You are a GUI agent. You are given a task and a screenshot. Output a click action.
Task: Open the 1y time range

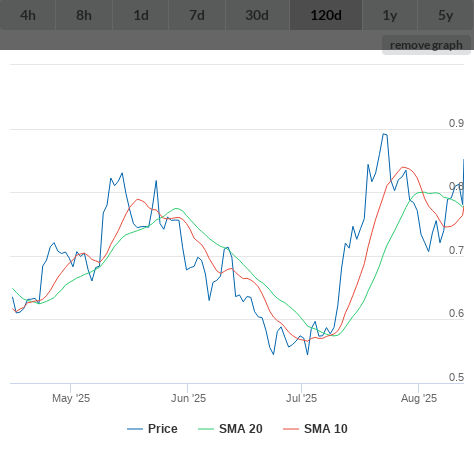tap(390, 15)
